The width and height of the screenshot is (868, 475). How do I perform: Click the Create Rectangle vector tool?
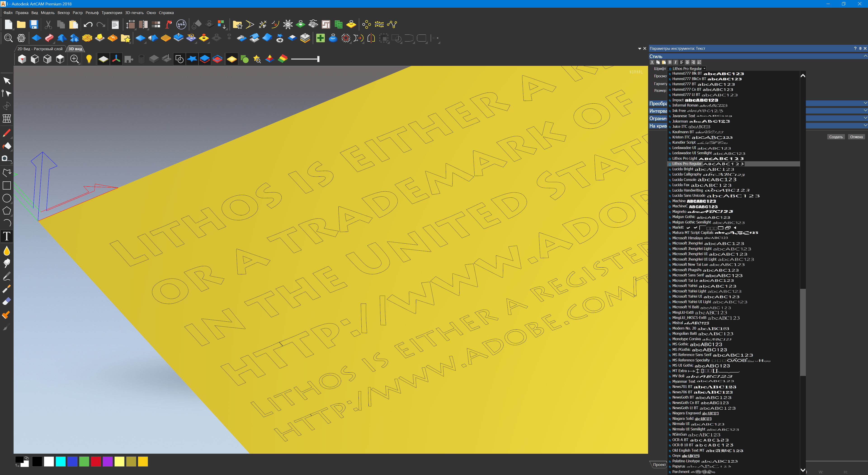click(x=7, y=185)
